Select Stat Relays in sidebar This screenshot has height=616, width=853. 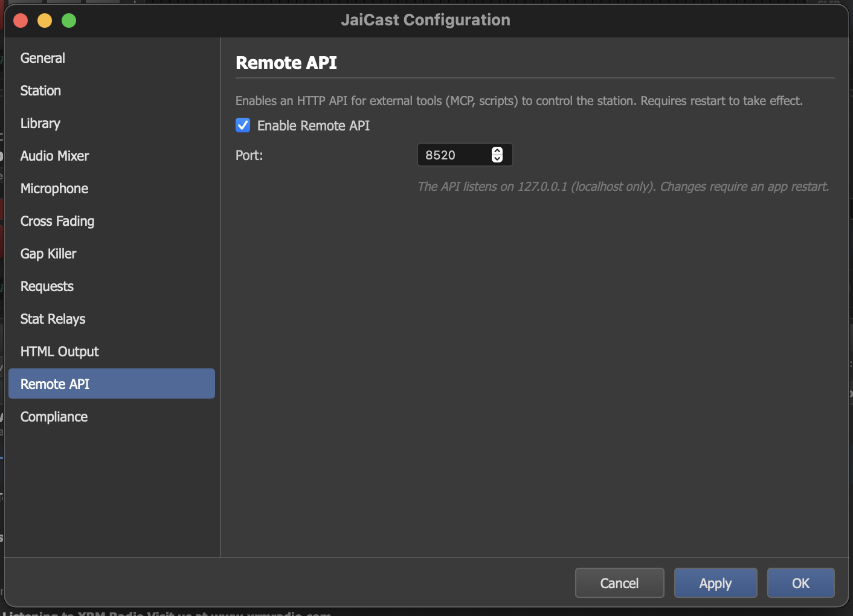tap(112, 319)
